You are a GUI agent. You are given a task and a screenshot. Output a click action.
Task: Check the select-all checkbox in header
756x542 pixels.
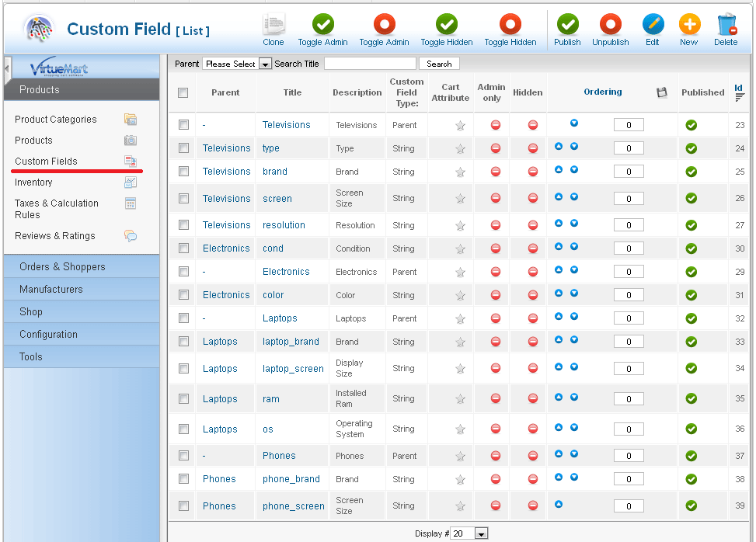183,92
